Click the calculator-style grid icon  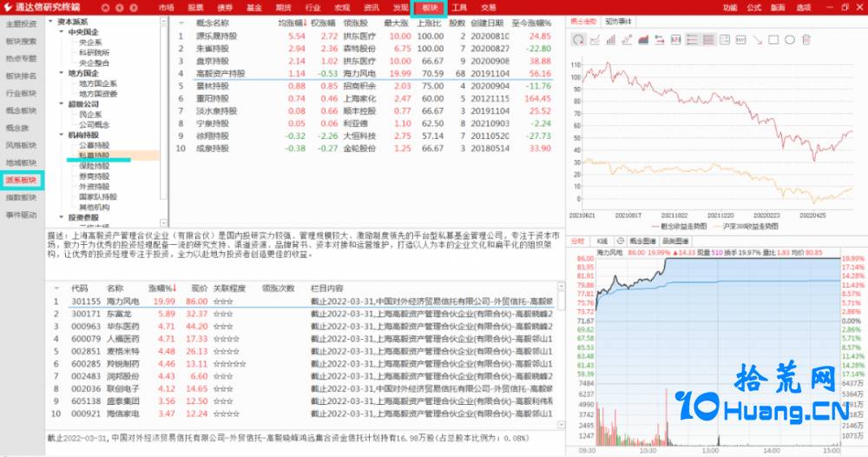pyautogui.click(x=725, y=40)
